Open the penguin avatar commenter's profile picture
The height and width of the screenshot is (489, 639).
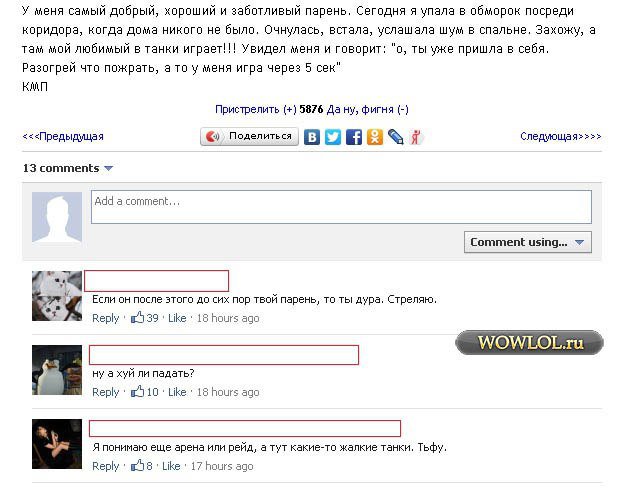[x=57, y=370]
